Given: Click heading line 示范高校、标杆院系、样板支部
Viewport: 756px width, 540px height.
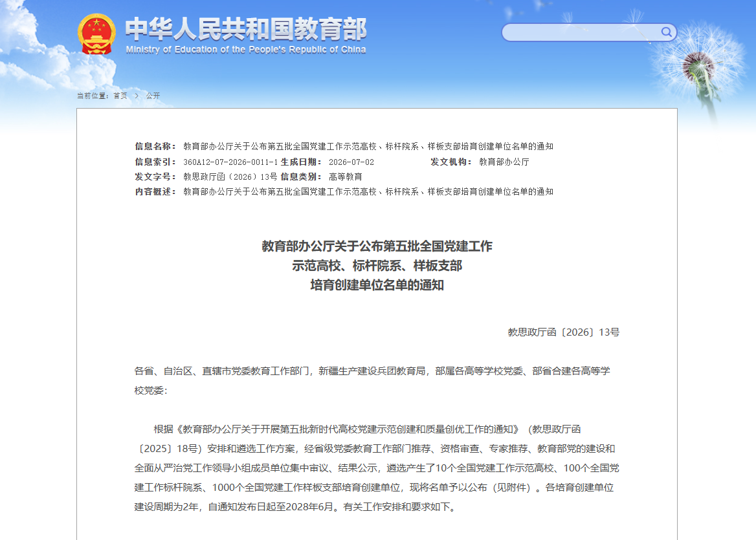Looking at the screenshot, I should pyautogui.click(x=377, y=265).
